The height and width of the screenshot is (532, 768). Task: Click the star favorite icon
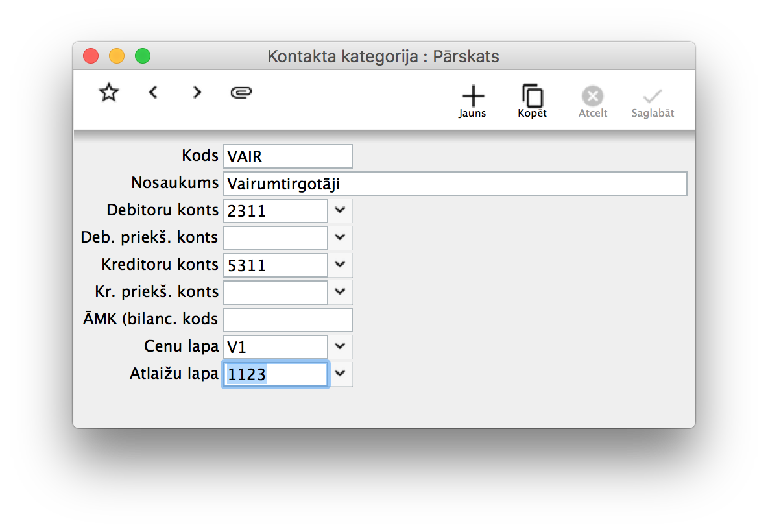point(109,93)
